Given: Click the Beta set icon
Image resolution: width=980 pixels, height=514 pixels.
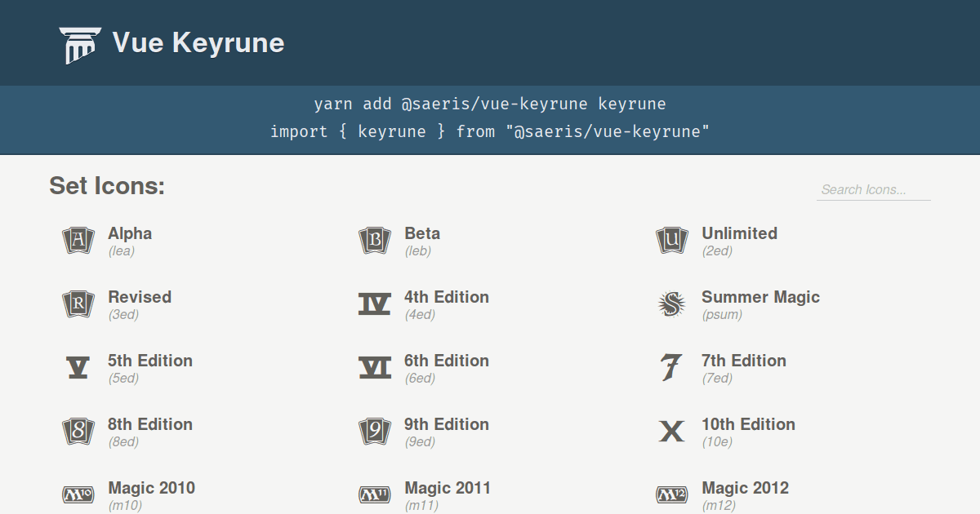Looking at the screenshot, I should tap(374, 240).
